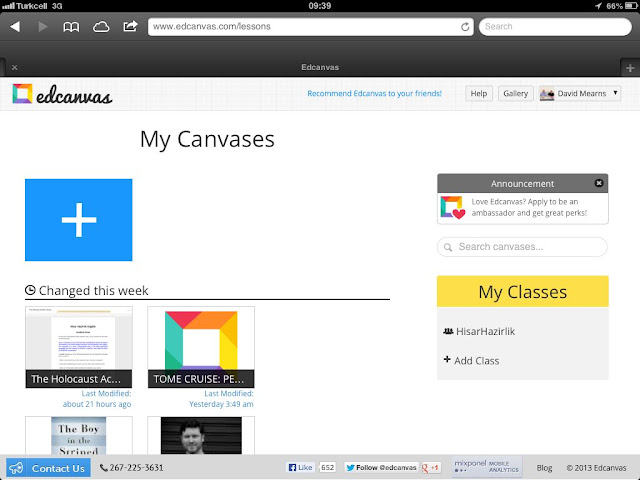Click the David Mearns avatar picture
Image resolution: width=640 pixels, height=480 pixels.
(x=547, y=94)
